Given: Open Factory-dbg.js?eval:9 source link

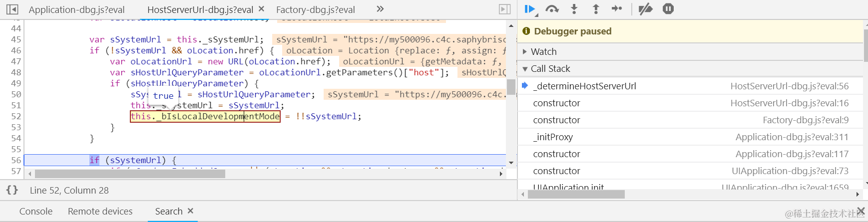Looking at the screenshot, I should coord(806,120).
